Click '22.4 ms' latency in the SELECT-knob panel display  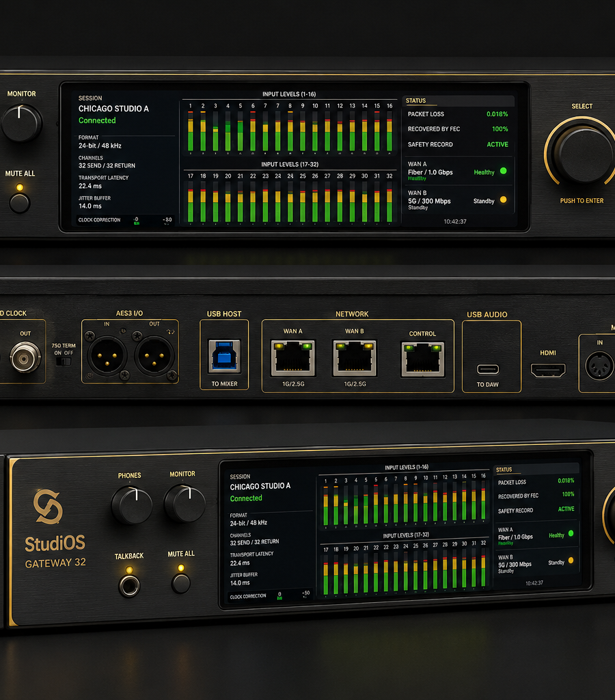90,186
